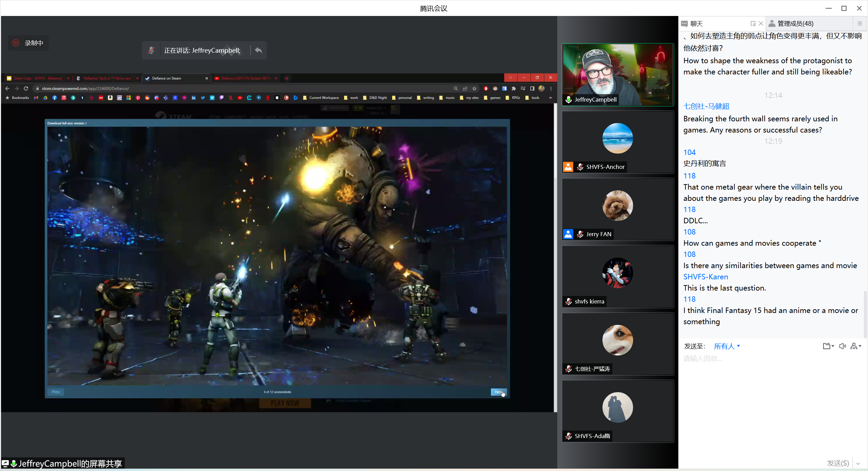Screen dimensions: 868x471
Task: Open the Netflix bookmark icon
Action: click(268, 98)
